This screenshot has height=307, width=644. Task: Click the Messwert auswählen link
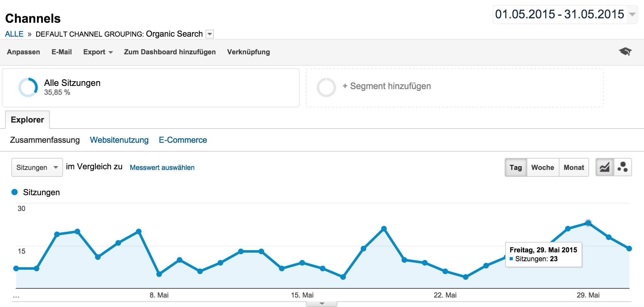(x=162, y=168)
